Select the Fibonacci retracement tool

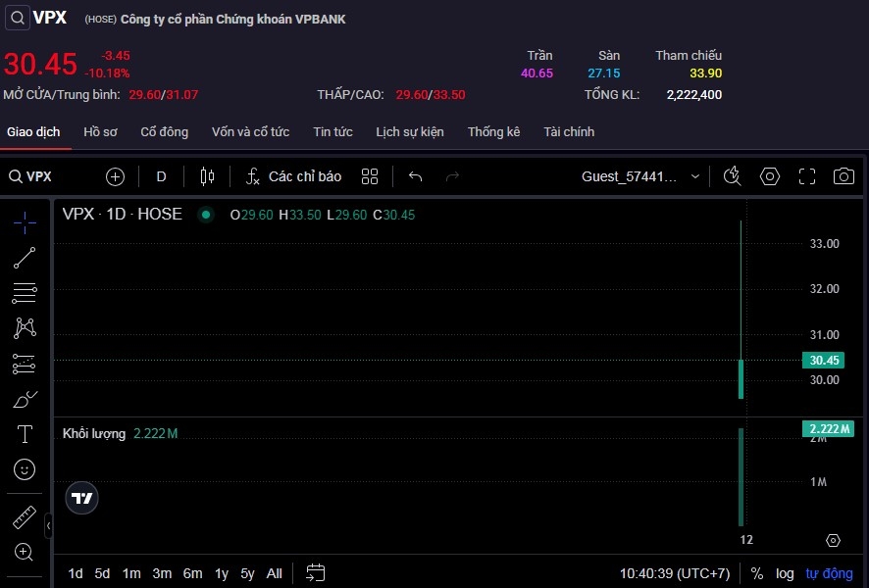tap(25, 293)
